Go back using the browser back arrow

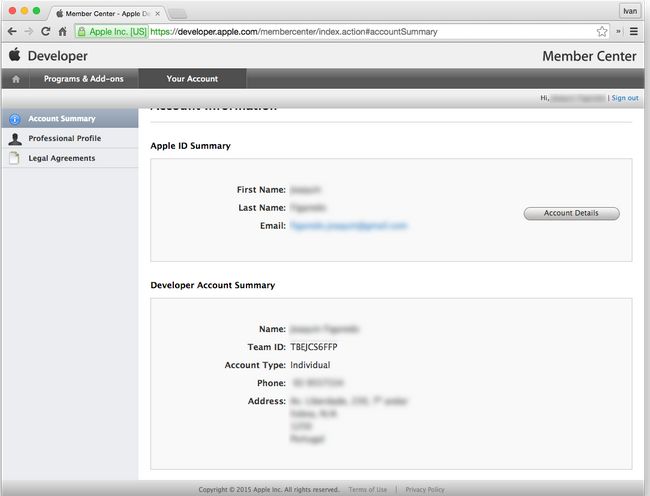(x=12, y=31)
